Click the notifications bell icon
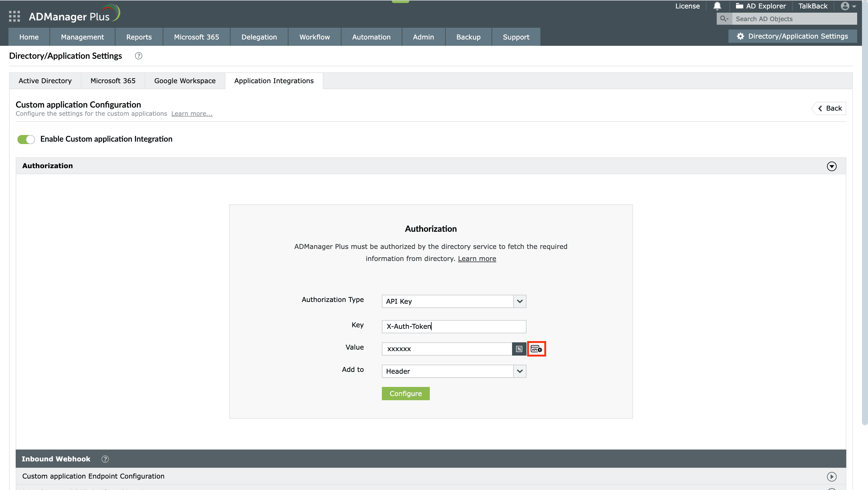Viewport: 868px width, 490px height. pos(717,6)
